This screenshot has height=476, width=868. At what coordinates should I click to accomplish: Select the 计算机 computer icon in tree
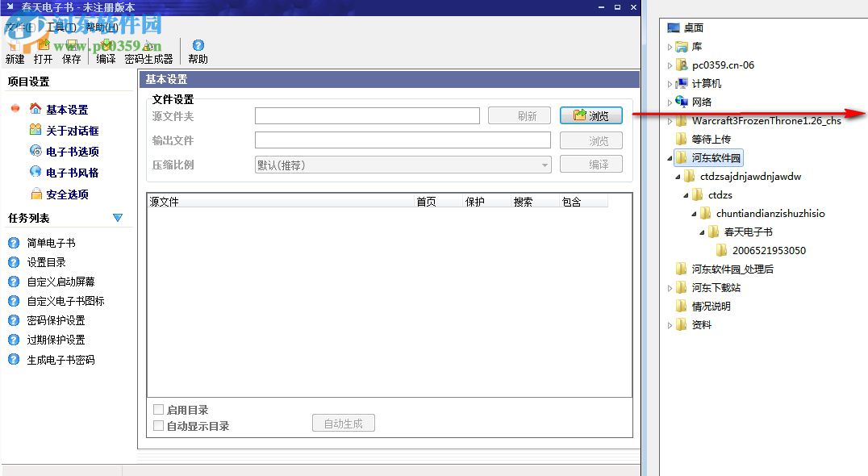coord(682,84)
